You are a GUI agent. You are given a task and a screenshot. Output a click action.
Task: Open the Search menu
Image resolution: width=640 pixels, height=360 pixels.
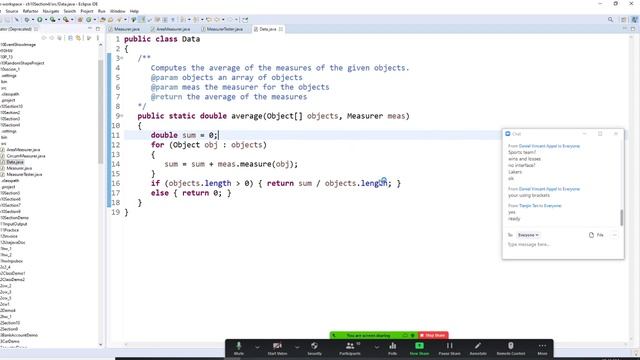[69, 11]
